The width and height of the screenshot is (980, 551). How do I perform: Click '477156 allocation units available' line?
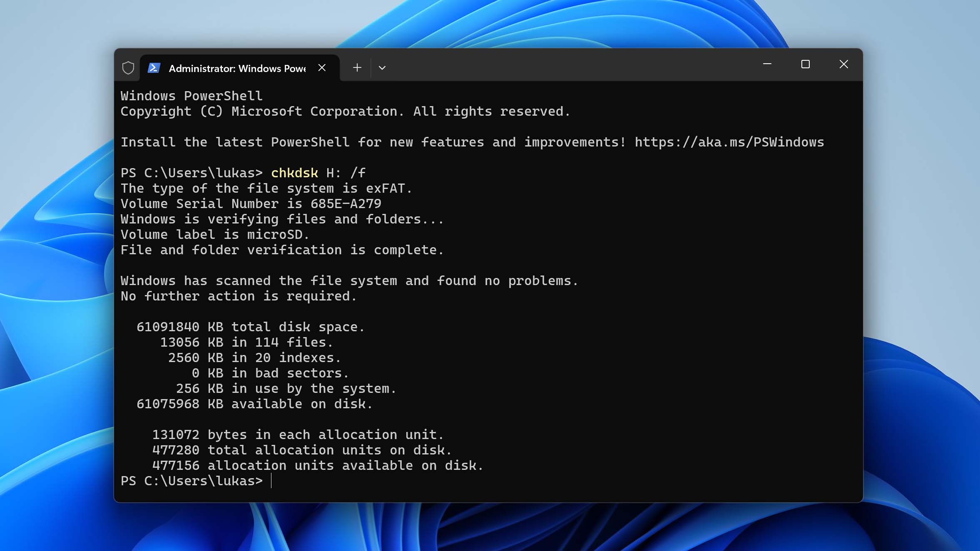pyautogui.click(x=318, y=466)
